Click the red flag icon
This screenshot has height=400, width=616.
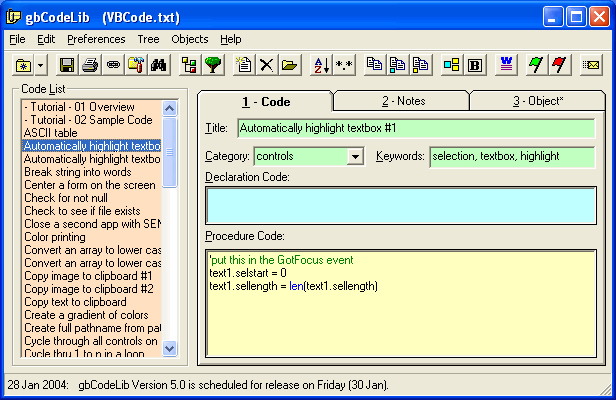pos(559,65)
